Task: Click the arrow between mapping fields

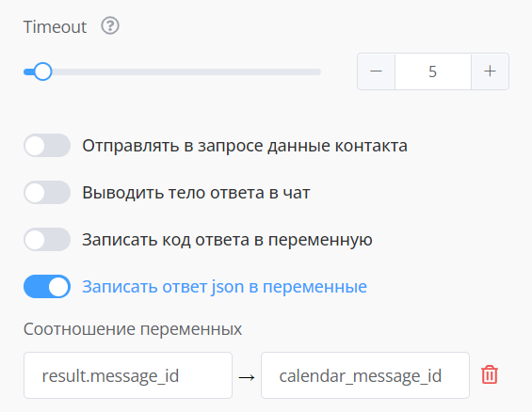Action: tap(247, 377)
